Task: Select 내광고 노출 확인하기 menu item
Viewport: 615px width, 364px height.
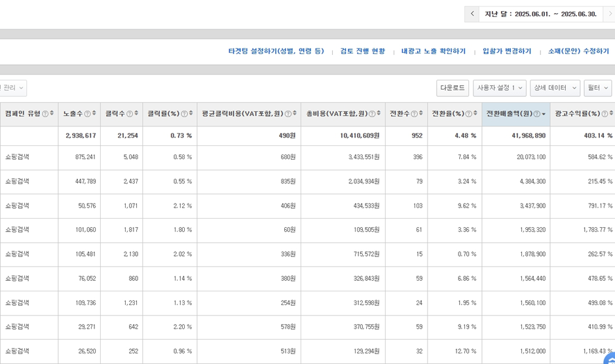Action: [x=434, y=51]
